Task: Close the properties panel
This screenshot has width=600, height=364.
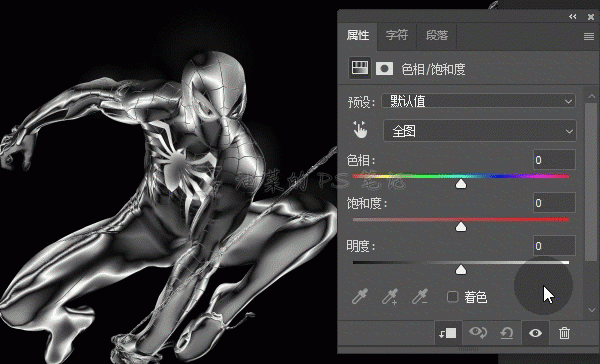Action: (x=591, y=16)
